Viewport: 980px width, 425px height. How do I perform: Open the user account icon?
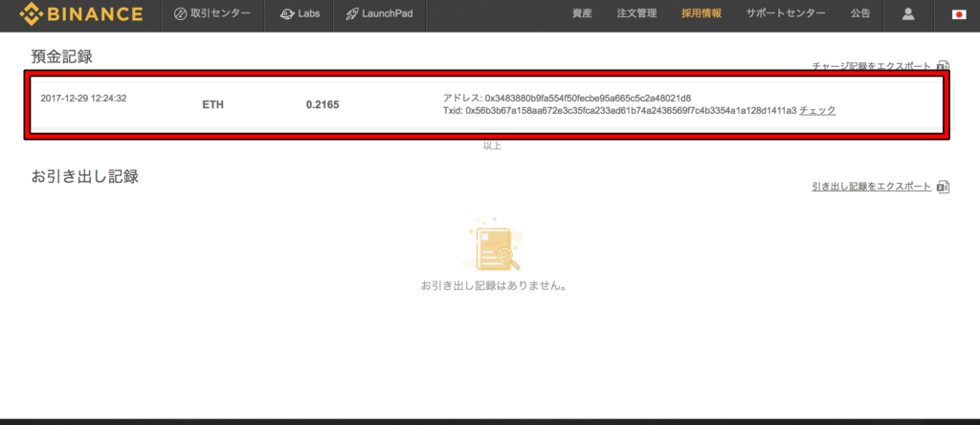pyautogui.click(x=908, y=13)
